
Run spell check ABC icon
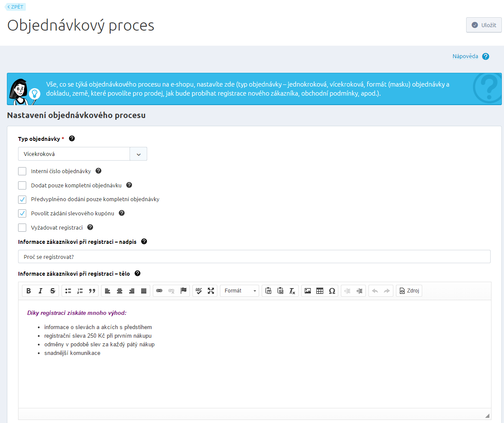pyautogui.click(x=199, y=291)
